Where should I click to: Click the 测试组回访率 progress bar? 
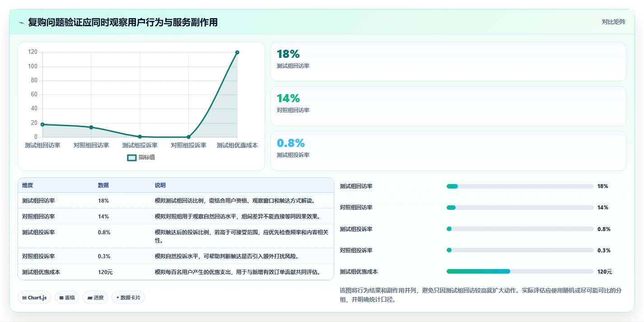click(520, 186)
